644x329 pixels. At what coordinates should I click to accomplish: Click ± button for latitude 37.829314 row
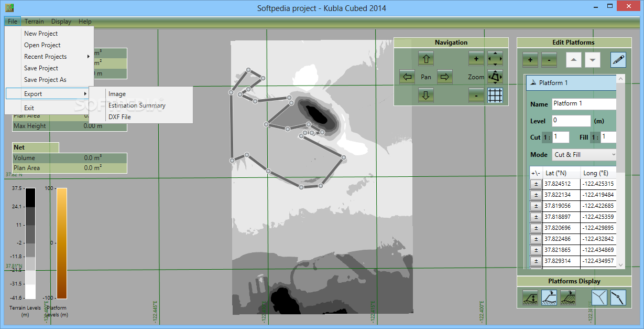[536, 261]
